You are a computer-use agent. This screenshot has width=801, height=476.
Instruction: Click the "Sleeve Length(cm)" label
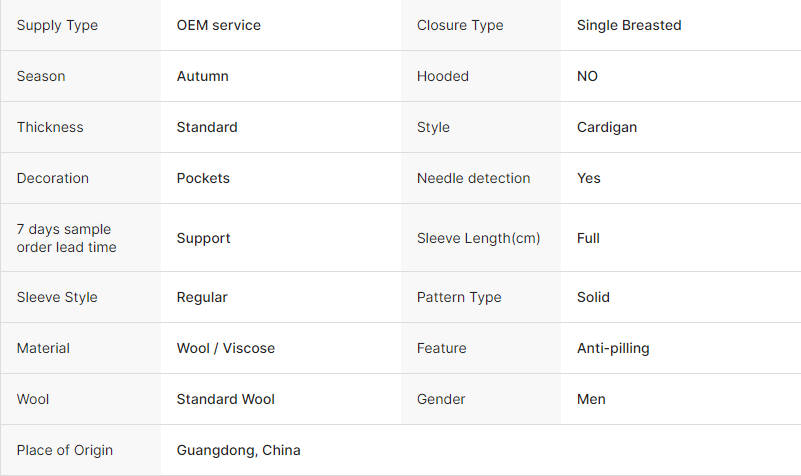tap(478, 238)
